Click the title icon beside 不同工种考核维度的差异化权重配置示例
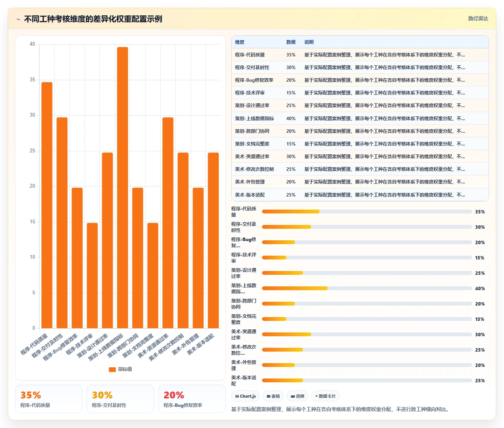Image resolution: width=504 pixels, height=428 pixels. [18, 19]
